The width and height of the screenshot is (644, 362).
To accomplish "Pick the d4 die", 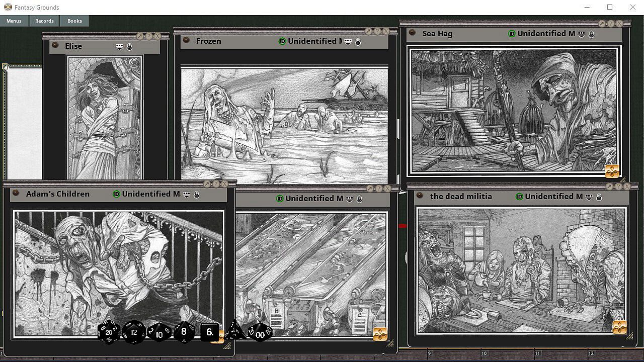I will pos(233,331).
